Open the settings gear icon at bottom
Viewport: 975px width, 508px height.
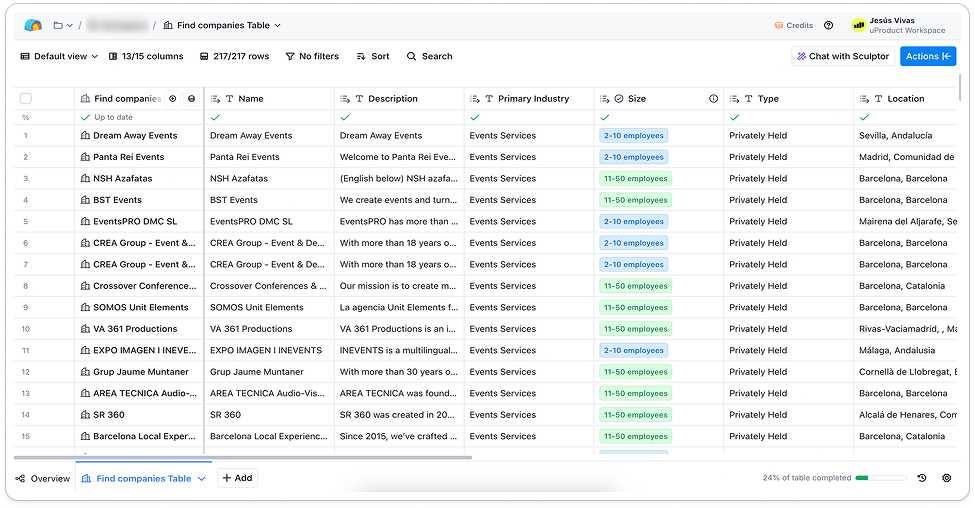946,478
